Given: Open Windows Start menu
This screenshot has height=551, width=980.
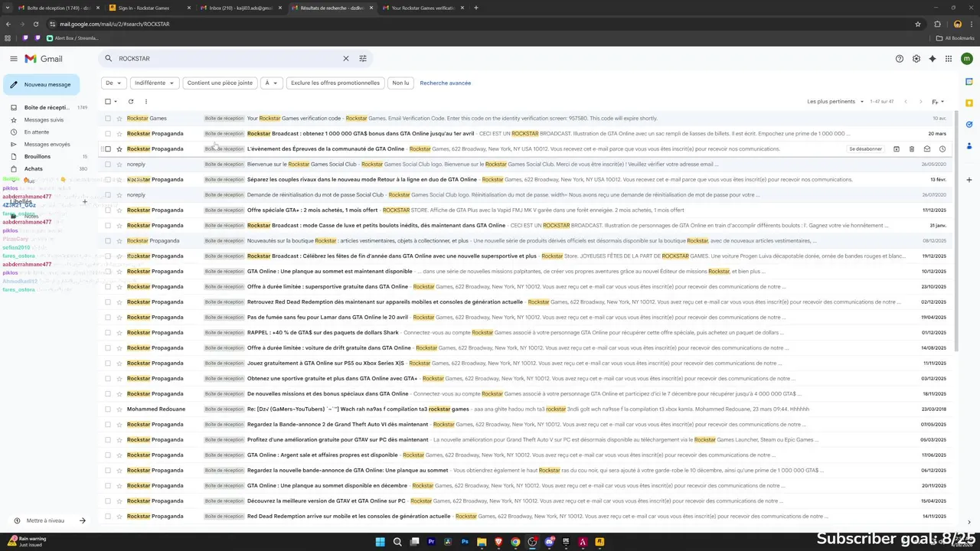Looking at the screenshot, I should coord(381,542).
